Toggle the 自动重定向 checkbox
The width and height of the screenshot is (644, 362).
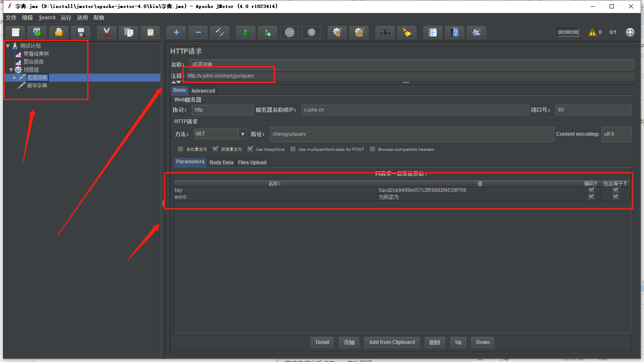pos(180,149)
